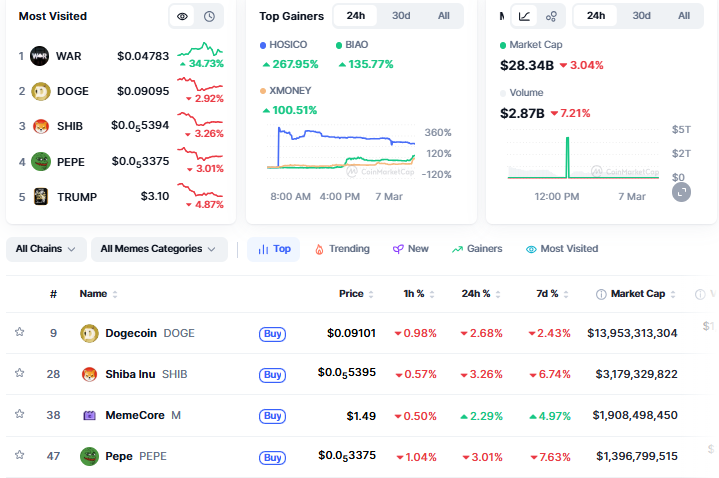Select the line chart view icon
The image size is (719, 478).
coord(525,16)
